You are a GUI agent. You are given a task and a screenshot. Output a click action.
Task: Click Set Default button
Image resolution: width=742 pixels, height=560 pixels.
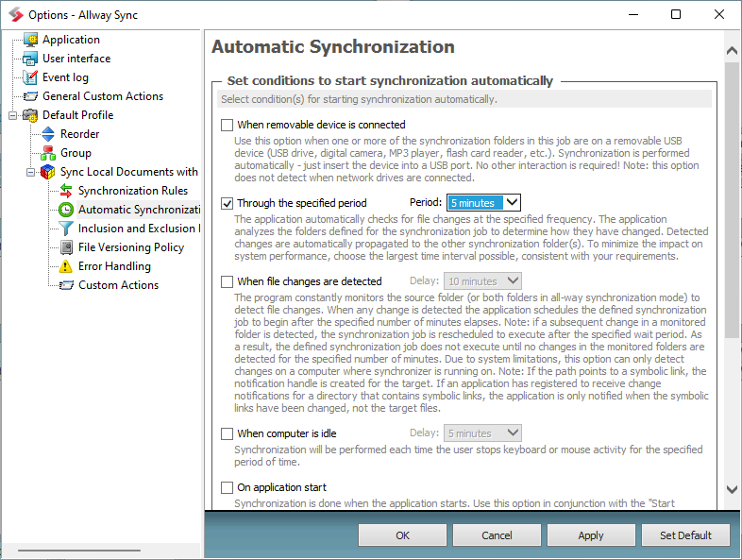click(x=685, y=535)
